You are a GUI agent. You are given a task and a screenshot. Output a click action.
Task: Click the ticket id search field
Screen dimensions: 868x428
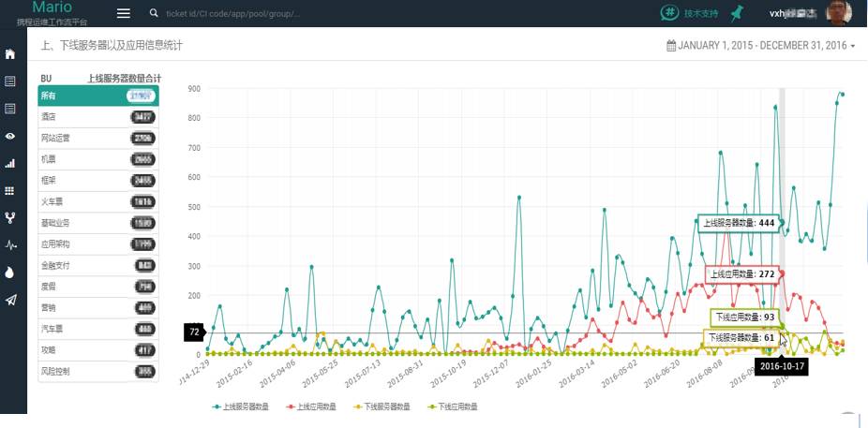click(233, 13)
